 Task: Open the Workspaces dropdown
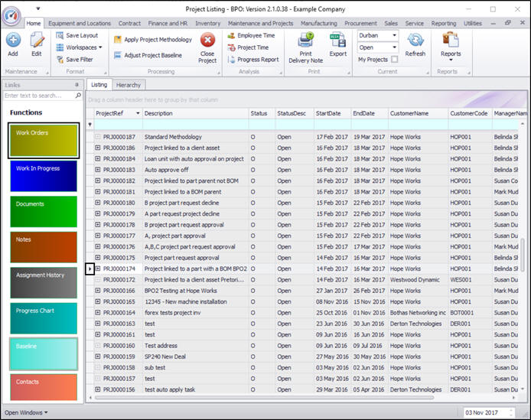tap(80, 47)
